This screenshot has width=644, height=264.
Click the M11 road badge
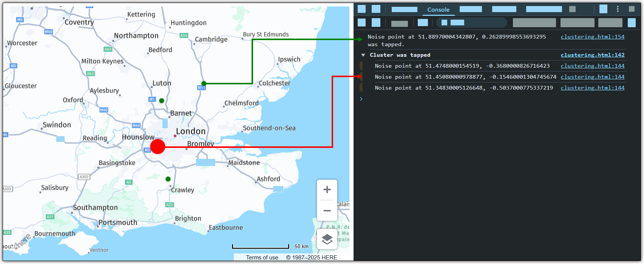coord(202,88)
